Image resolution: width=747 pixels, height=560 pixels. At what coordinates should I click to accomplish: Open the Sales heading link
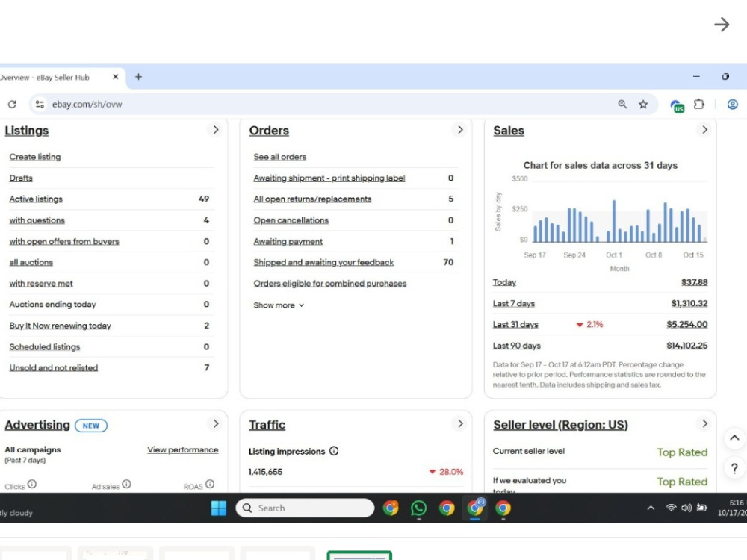(509, 131)
